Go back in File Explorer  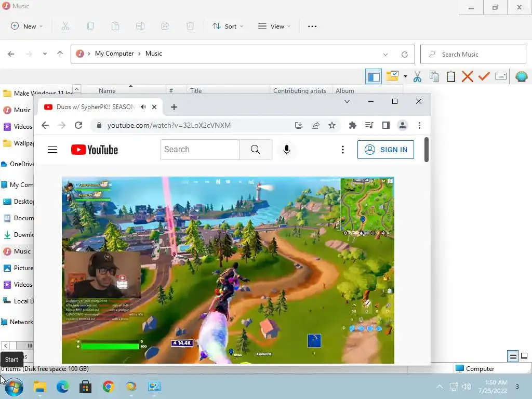11,54
